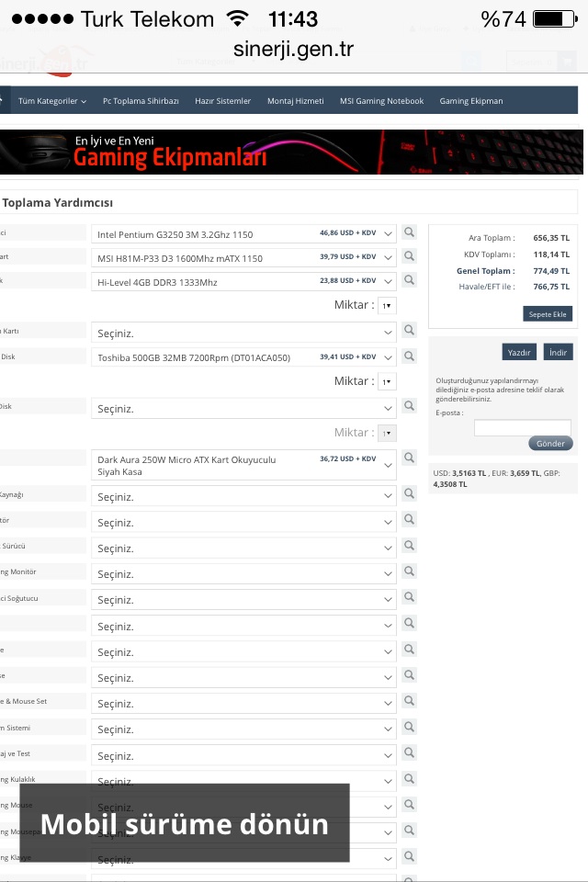This screenshot has width=588, height=882.
Task: Send quote with Gönder button
Action: [x=550, y=443]
